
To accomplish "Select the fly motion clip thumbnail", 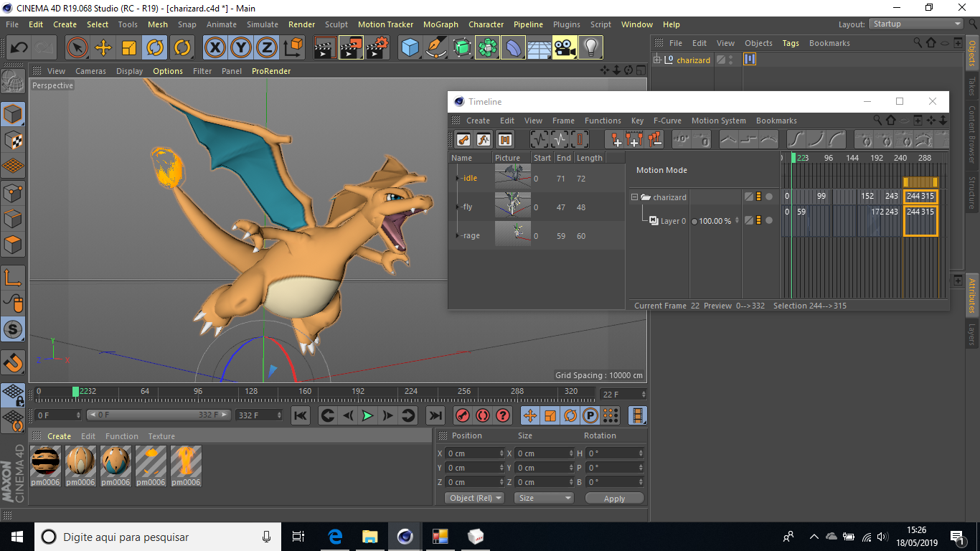I will (x=513, y=207).
